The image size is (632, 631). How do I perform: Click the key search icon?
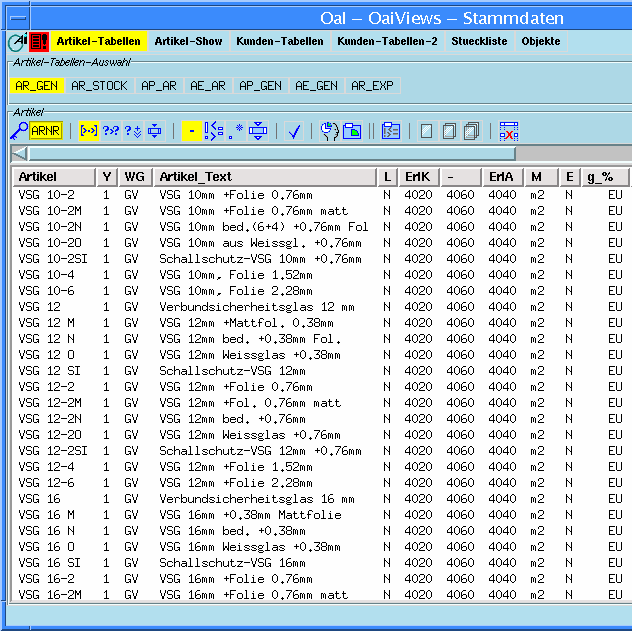pyautogui.click(x=19, y=131)
